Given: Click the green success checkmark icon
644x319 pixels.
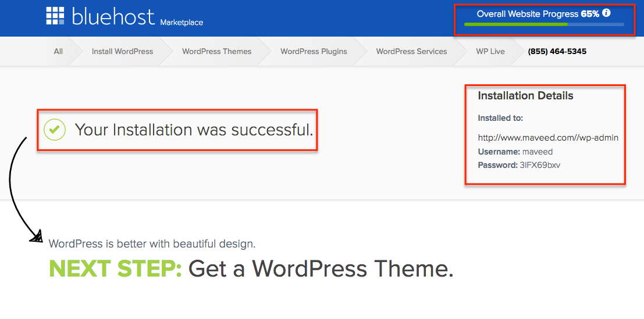Looking at the screenshot, I should click(x=55, y=130).
